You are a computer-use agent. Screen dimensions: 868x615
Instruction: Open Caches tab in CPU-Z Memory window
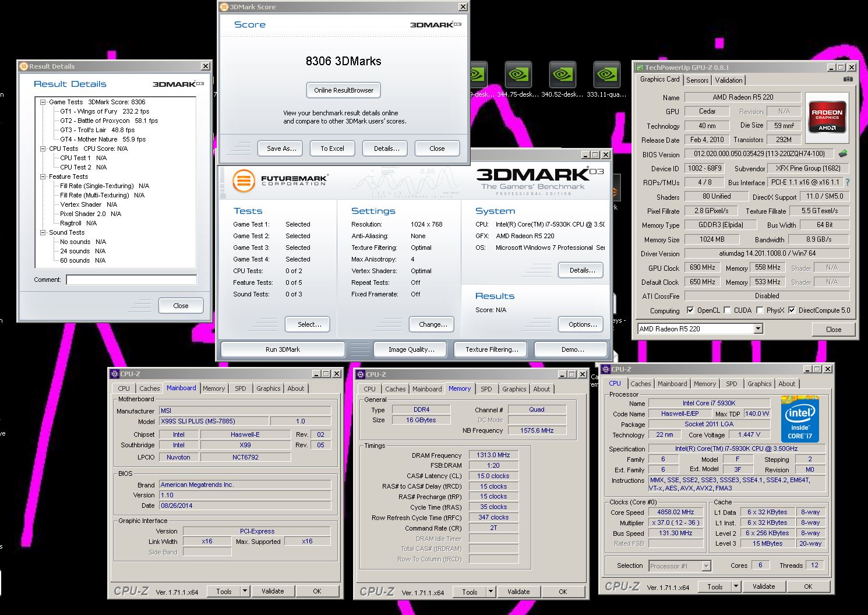tap(395, 389)
